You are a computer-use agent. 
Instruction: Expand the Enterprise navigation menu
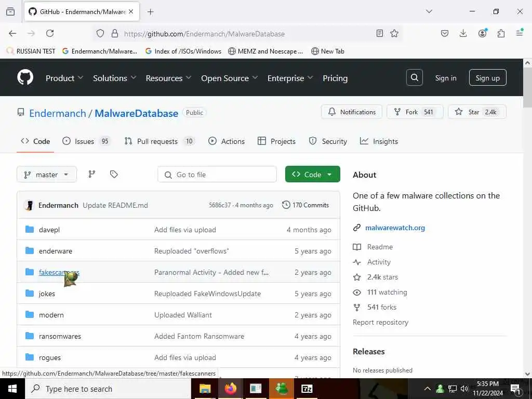(x=290, y=78)
